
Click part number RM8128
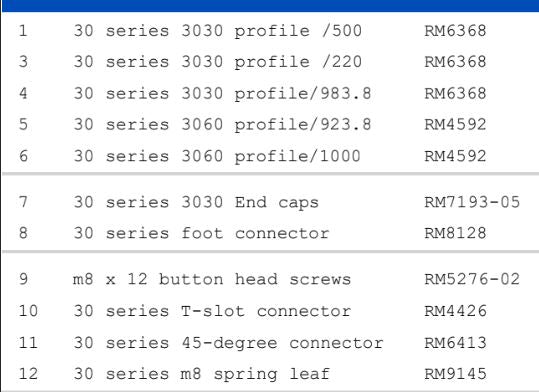point(455,233)
